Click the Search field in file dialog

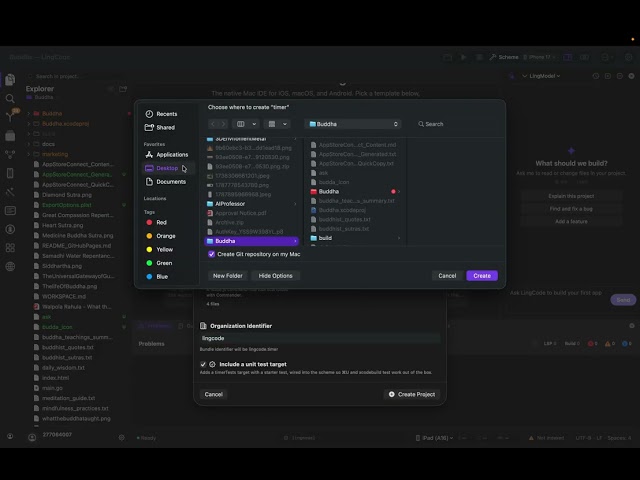coord(457,124)
